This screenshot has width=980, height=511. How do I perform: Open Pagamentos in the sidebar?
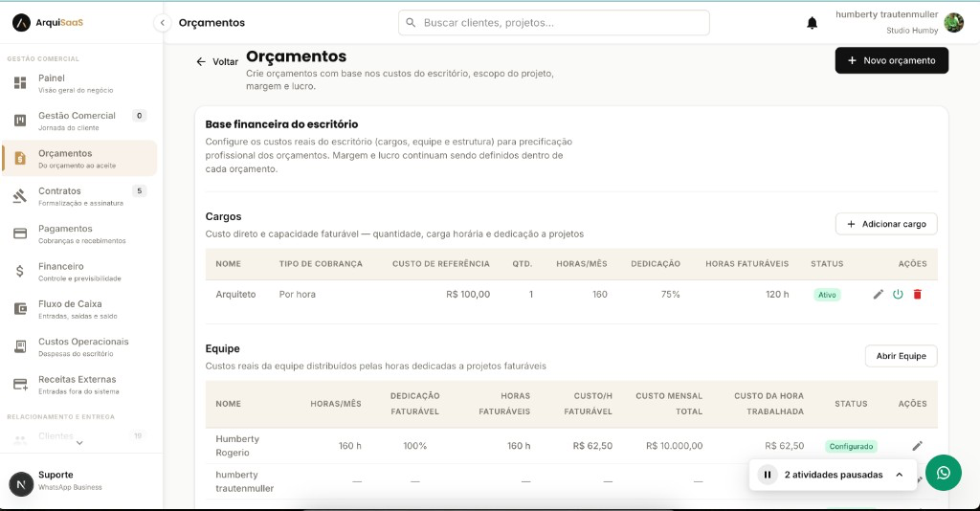pyautogui.click(x=79, y=233)
